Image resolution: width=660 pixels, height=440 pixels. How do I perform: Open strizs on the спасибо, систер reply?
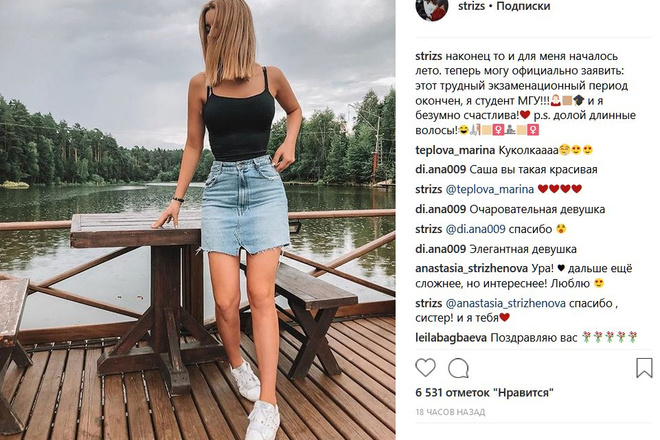click(x=428, y=304)
